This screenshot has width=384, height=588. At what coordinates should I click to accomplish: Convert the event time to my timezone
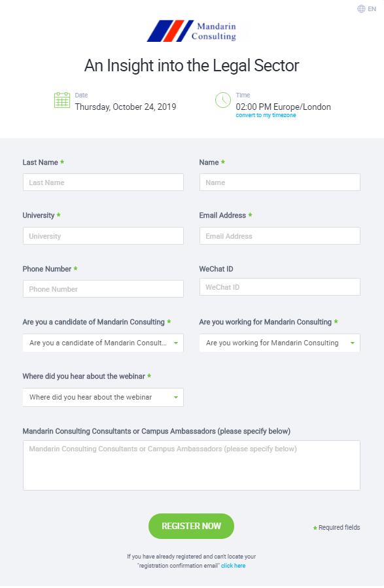point(266,115)
